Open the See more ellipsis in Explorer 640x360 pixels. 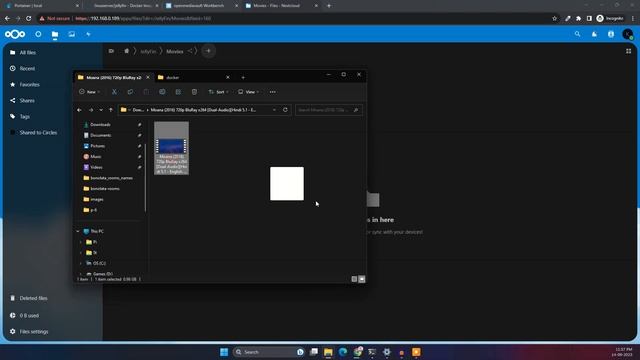pyautogui.click(x=273, y=92)
